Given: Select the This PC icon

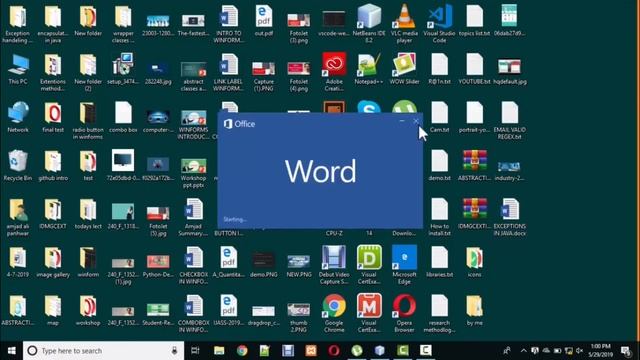Looking at the screenshot, I should (x=18, y=69).
